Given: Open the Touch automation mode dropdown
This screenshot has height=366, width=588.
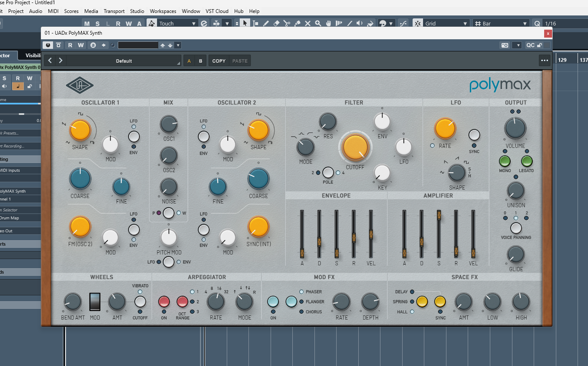Looking at the screenshot, I should [x=177, y=23].
